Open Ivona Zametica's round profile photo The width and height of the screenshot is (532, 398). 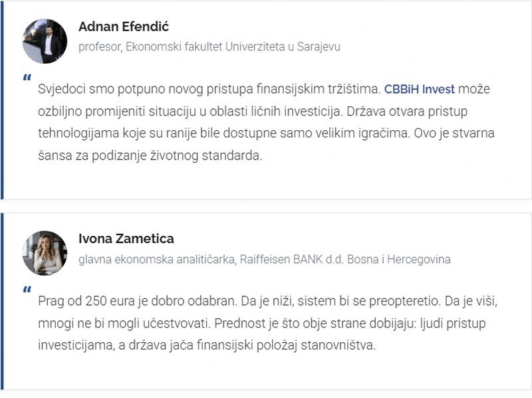pyautogui.click(x=45, y=253)
